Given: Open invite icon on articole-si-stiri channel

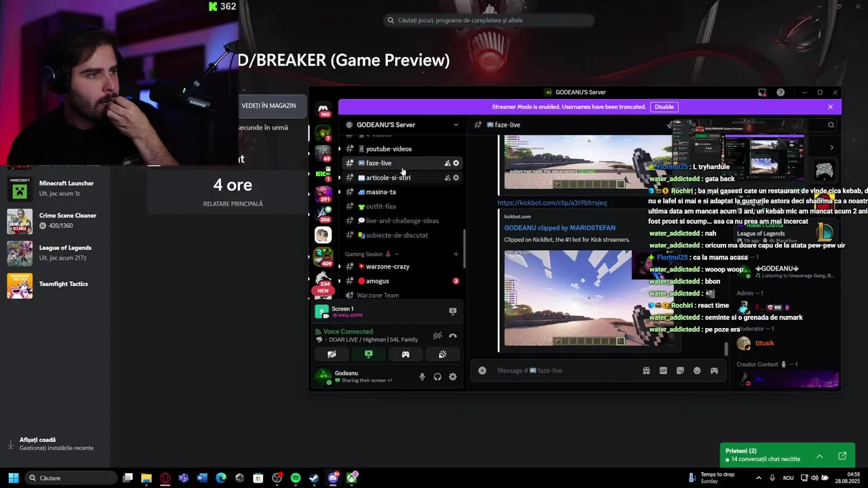Looking at the screenshot, I should (x=447, y=178).
